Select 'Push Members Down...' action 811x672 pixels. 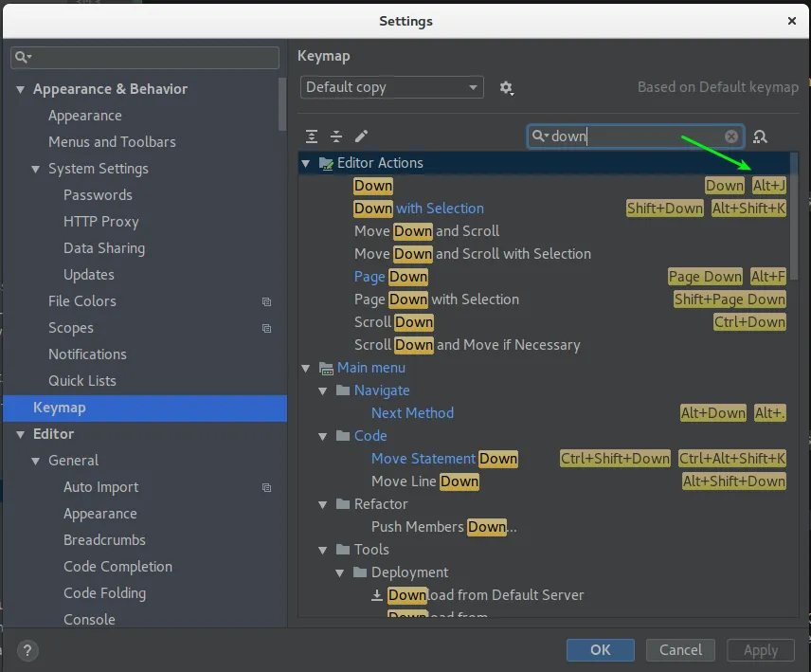pos(443,527)
